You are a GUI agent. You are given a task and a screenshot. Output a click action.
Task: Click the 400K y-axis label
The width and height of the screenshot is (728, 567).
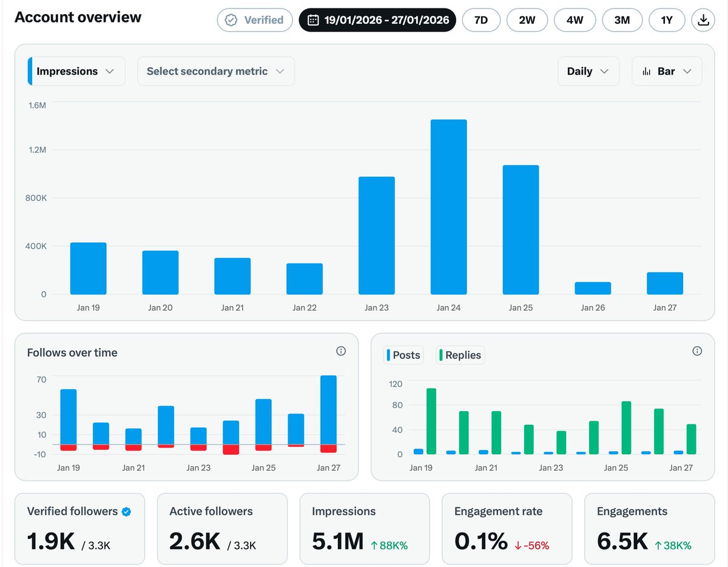point(36,246)
